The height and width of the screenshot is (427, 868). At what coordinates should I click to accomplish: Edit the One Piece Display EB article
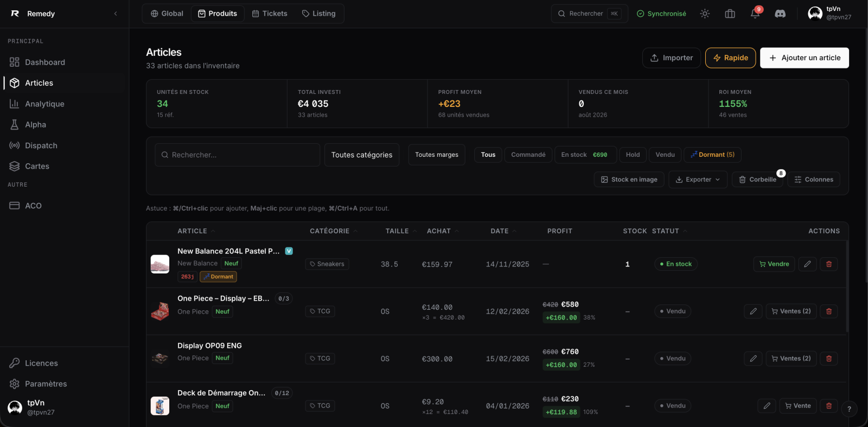753,311
